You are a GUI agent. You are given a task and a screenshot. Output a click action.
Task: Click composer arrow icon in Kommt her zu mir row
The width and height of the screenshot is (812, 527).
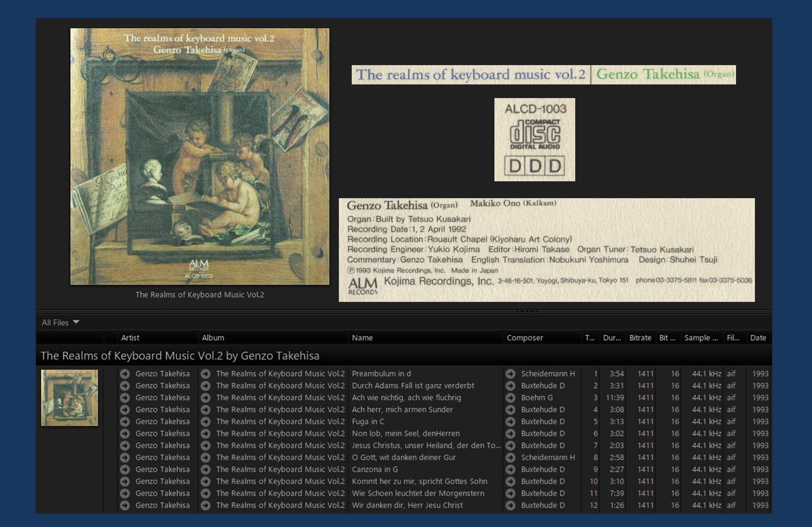(x=511, y=481)
